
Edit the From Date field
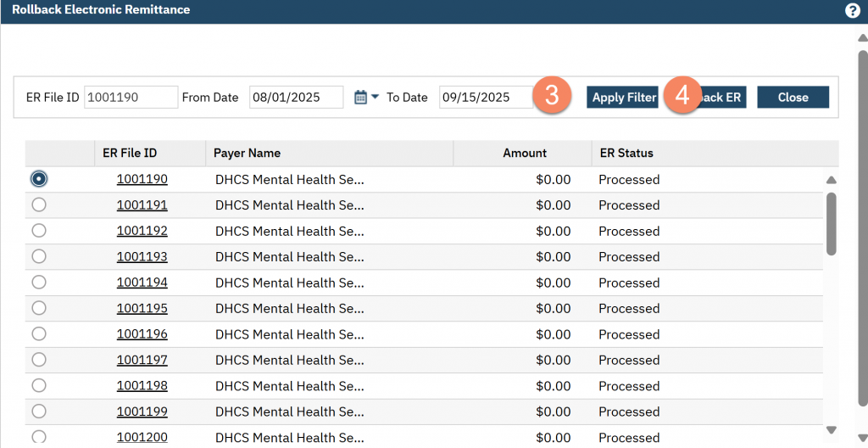[x=296, y=98]
